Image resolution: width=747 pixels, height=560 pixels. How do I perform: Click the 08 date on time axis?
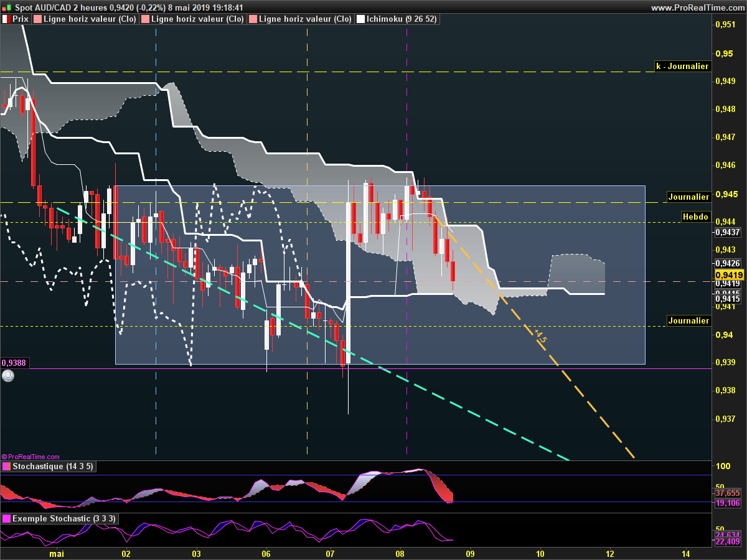pos(400,553)
